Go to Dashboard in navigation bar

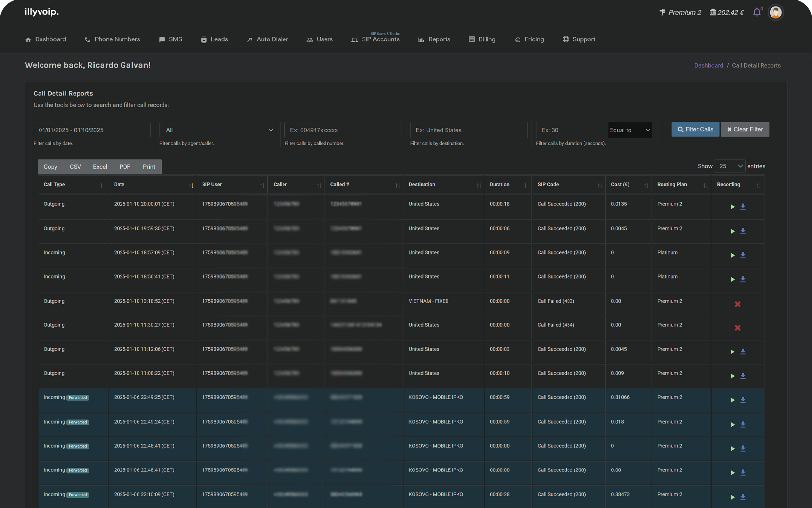45,39
